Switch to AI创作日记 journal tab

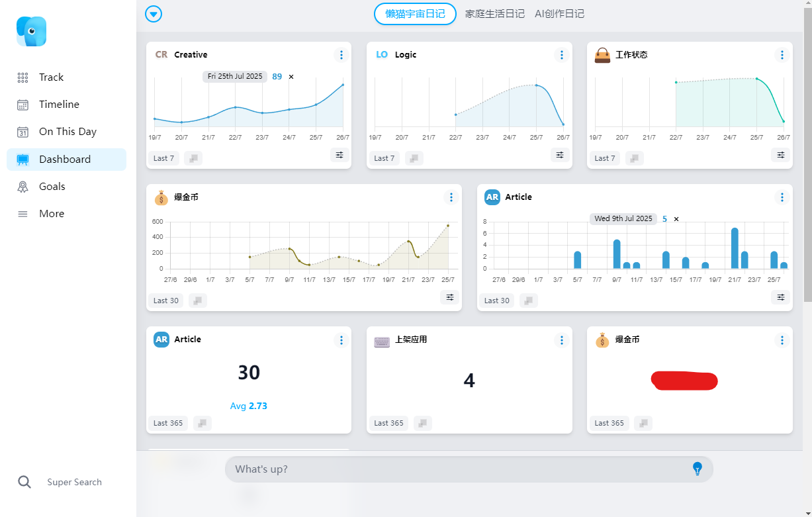[x=560, y=14]
